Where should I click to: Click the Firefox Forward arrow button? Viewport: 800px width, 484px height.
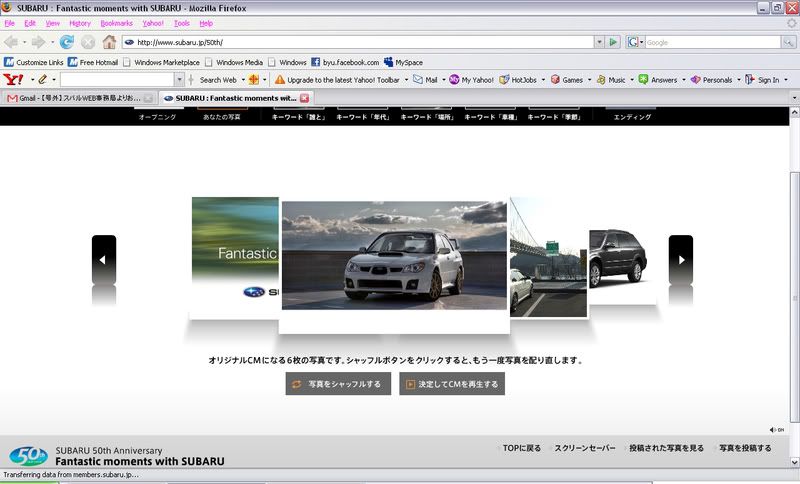click(x=38, y=42)
